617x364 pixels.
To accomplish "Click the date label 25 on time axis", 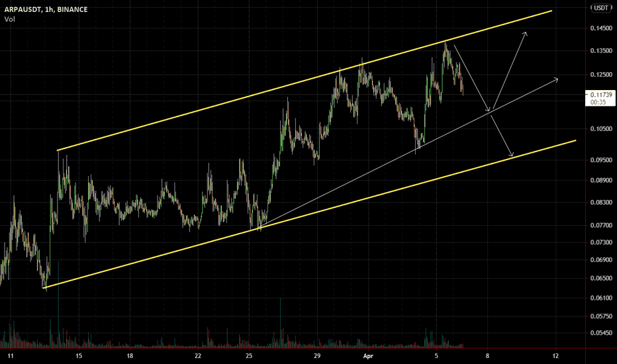I will click(249, 356).
